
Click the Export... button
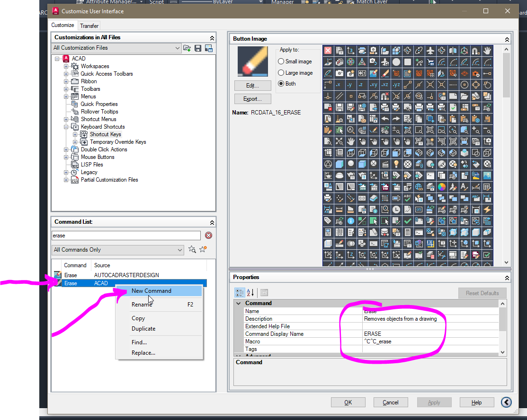(252, 99)
